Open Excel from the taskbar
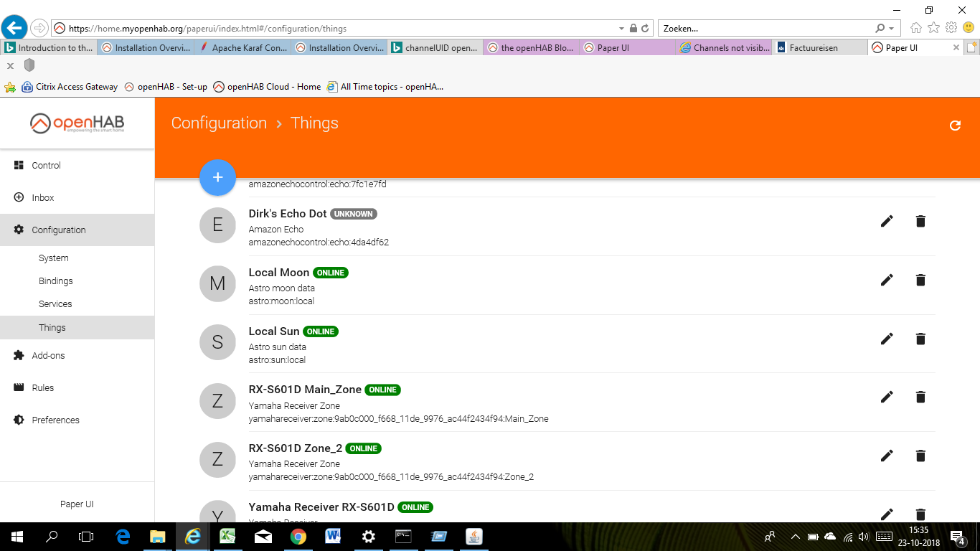The height and width of the screenshot is (551, 980). coord(228,537)
